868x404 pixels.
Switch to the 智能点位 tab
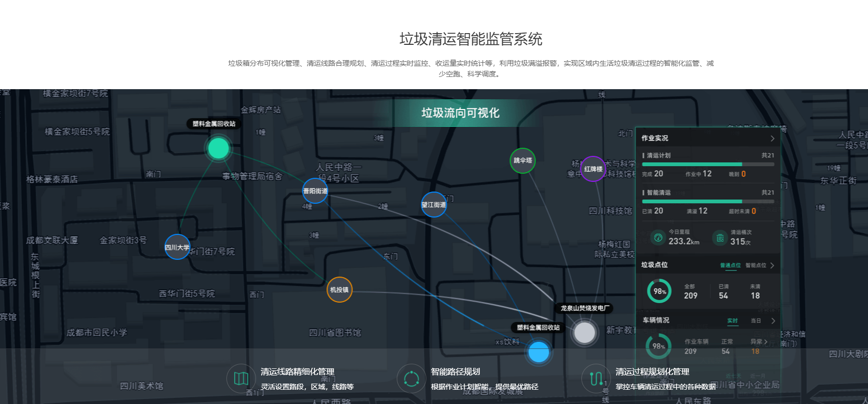coord(755,265)
